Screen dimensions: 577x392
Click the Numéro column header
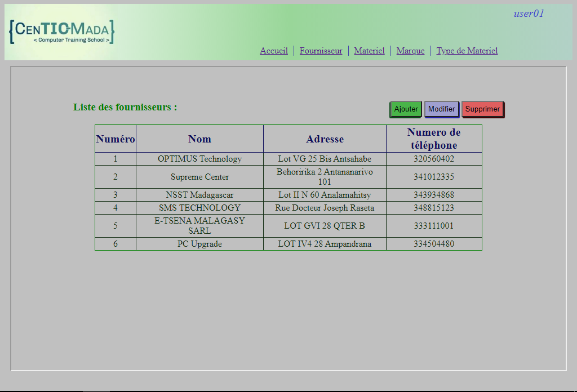(x=116, y=139)
